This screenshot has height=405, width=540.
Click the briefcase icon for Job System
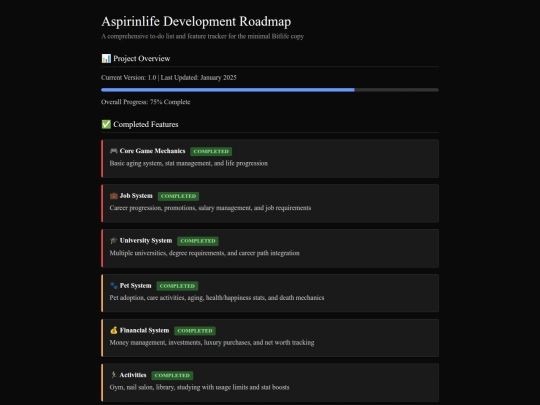[x=114, y=196]
